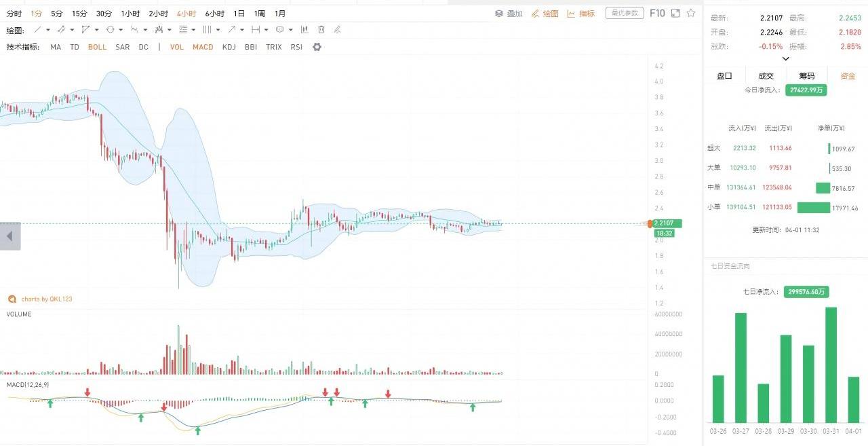Enable the KDJ indicator
Viewport: 868px width, 446px height.
pos(229,47)
